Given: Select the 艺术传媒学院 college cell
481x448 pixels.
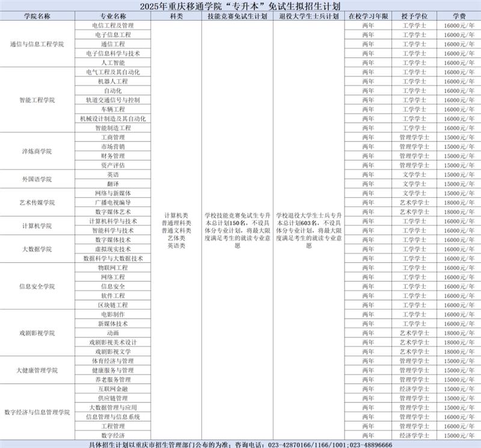Looking at the screenshot, I should point(37,203).
